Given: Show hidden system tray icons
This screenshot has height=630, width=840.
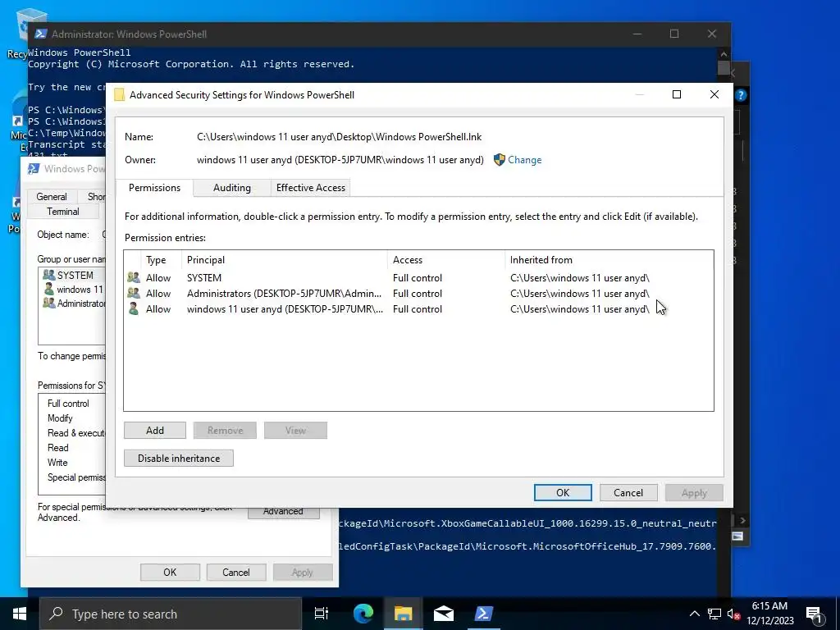Looking at the screenshot, I should click(694, 614).
